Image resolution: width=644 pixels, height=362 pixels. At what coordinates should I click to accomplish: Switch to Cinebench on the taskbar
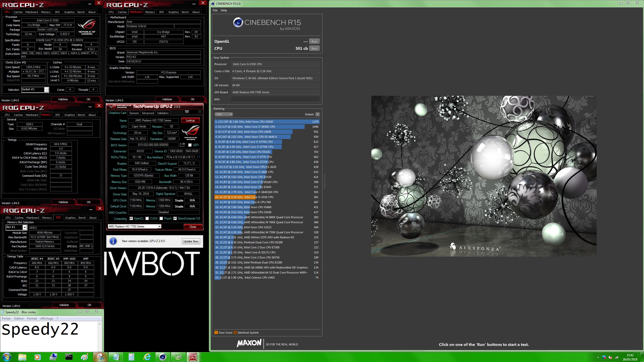tap(163, 357)
